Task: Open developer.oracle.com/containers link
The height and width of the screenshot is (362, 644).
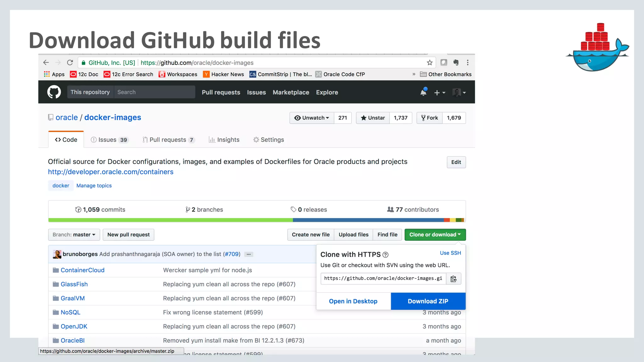Action: [x=111, y=172]
